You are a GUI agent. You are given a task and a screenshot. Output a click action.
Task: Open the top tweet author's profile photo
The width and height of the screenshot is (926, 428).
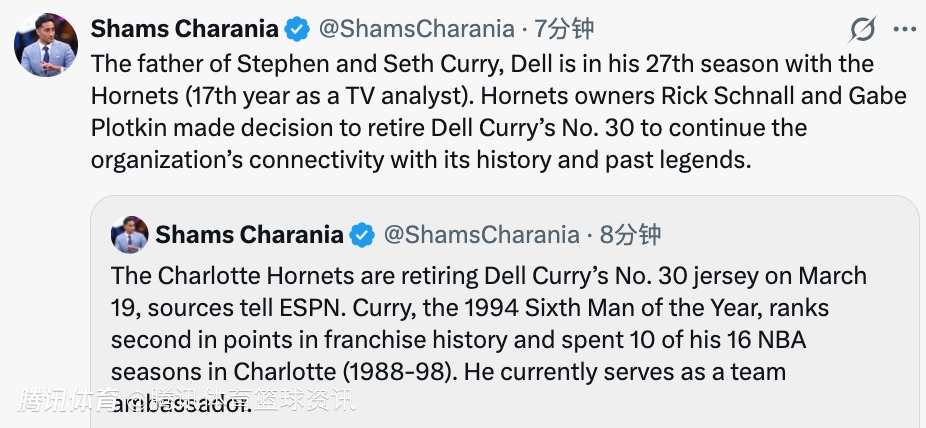tap(46, 46)
